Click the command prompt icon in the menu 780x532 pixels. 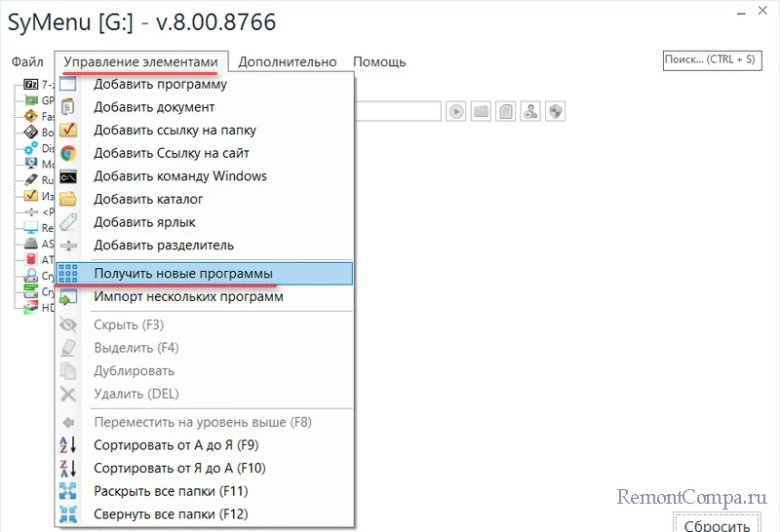pyautogui.click(x=68, y=176)
